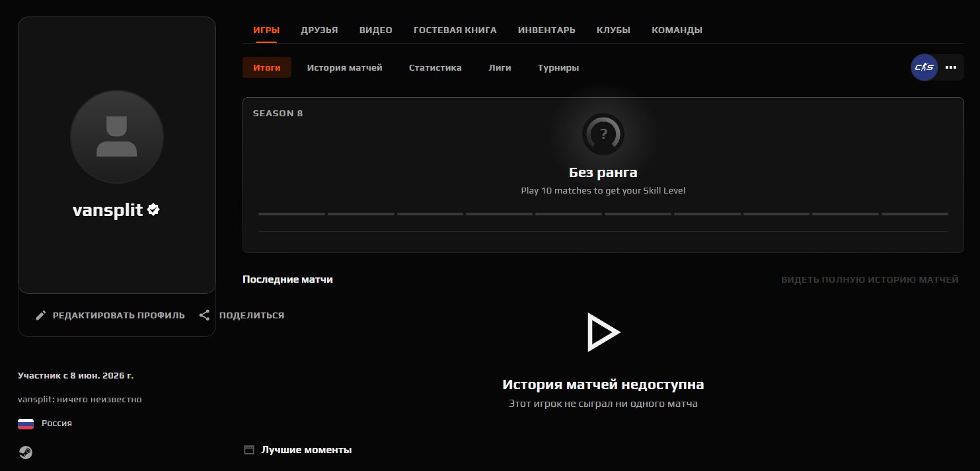The height and width of the screenshot is (471, 980).
Task: Click the large play triangle icon
Action: coord(603,332)
